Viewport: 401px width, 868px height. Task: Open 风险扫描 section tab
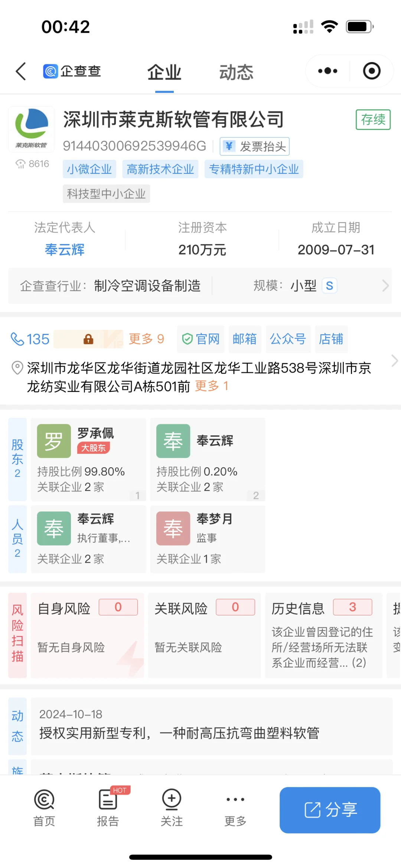coord(17,635)
